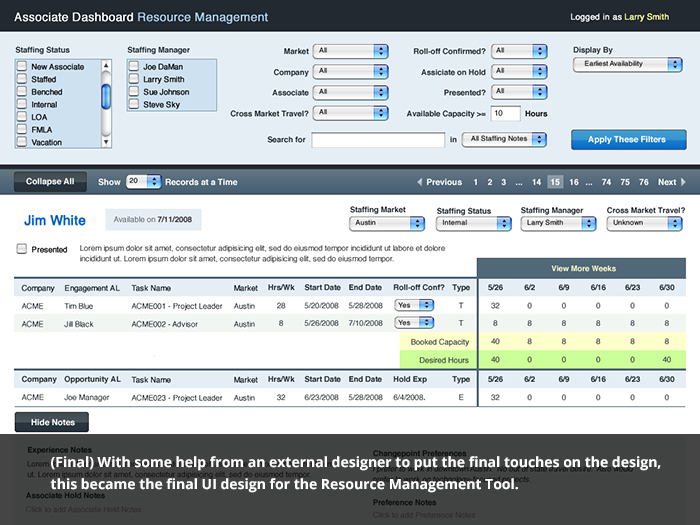Open Jim White's Staffing Market Austin dropdown
The width and height of the screenshot is (700, 525).
point(387,223)
